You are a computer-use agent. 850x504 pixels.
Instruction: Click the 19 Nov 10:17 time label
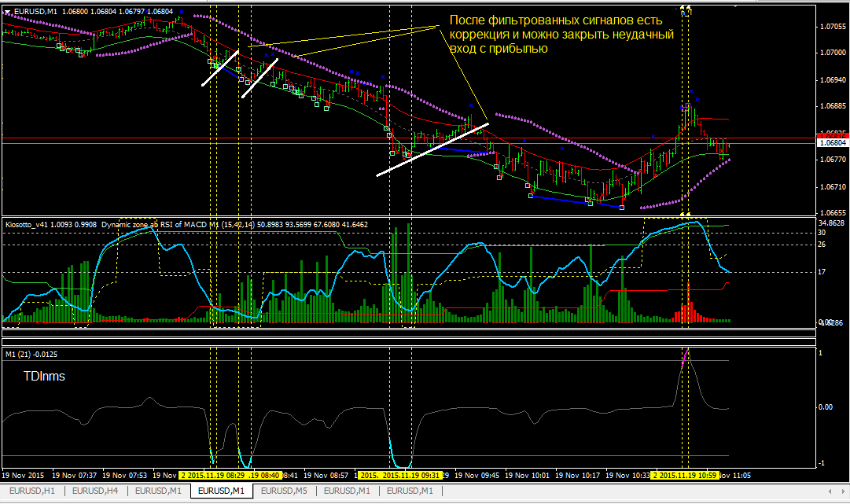click(577, 475)
